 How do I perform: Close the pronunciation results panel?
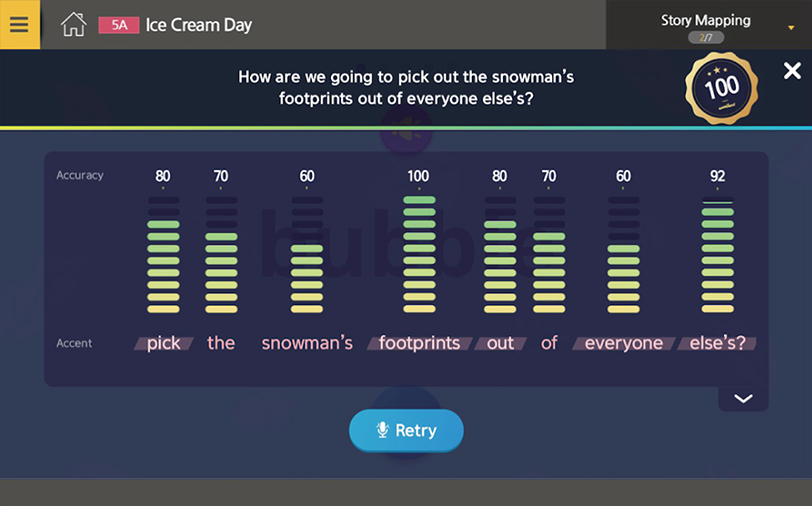[792, 70]
